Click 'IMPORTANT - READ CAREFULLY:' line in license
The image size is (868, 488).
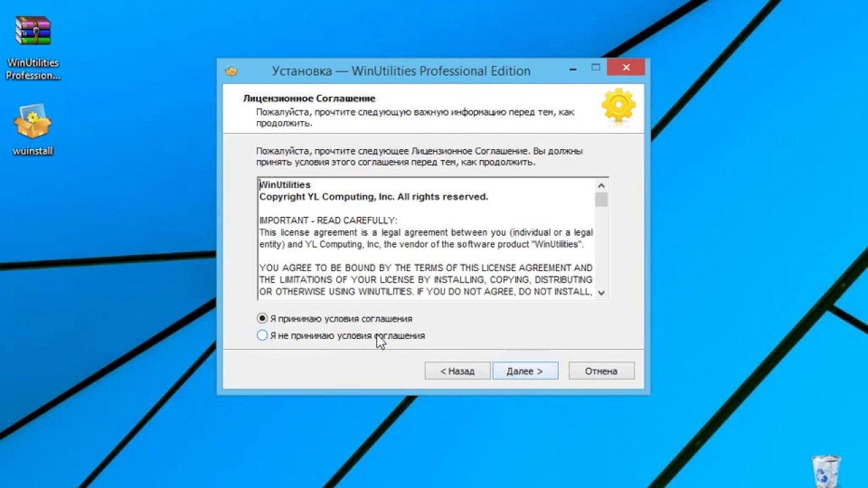(328, 220)
